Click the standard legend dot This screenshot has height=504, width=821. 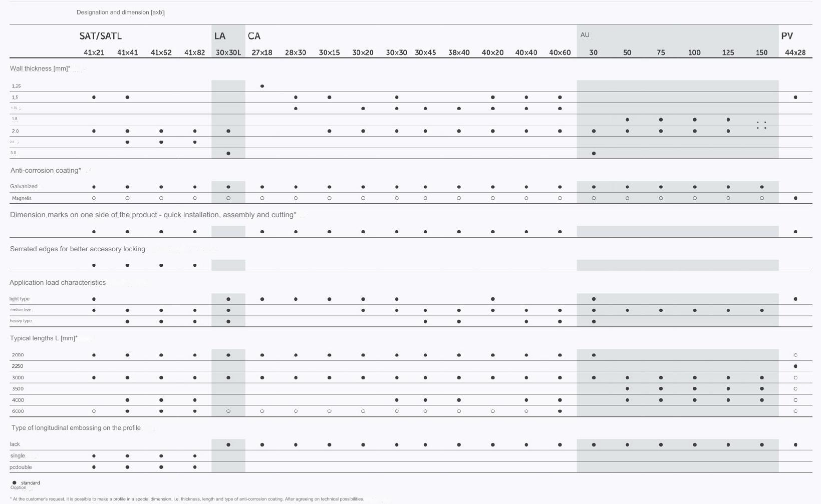14,483
